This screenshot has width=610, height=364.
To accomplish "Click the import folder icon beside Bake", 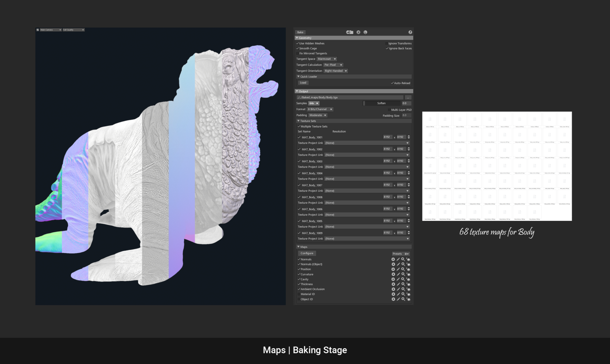I will [350, 32].
